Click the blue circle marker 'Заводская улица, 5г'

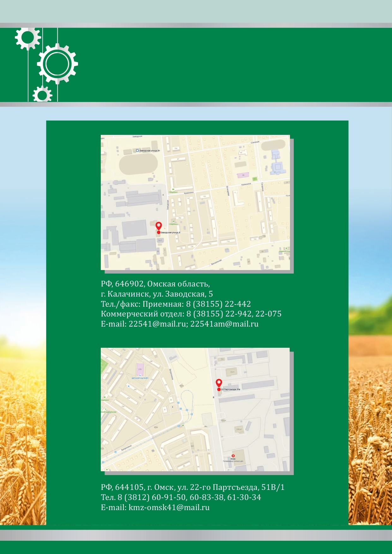tap(137, 151)
